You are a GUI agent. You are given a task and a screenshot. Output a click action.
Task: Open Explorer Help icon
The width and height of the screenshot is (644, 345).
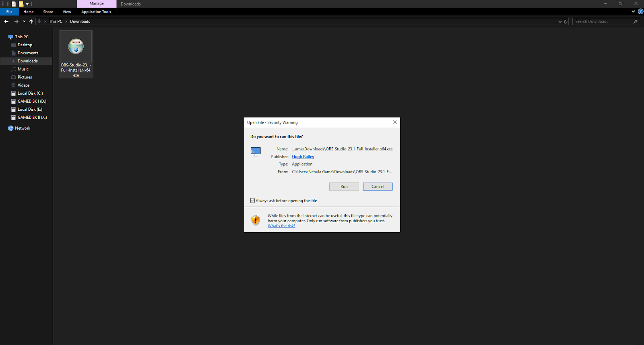[x=640, y=12]
